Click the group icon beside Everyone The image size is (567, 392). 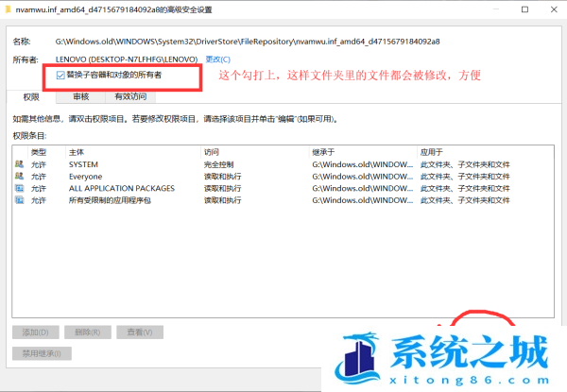(19, 177)
